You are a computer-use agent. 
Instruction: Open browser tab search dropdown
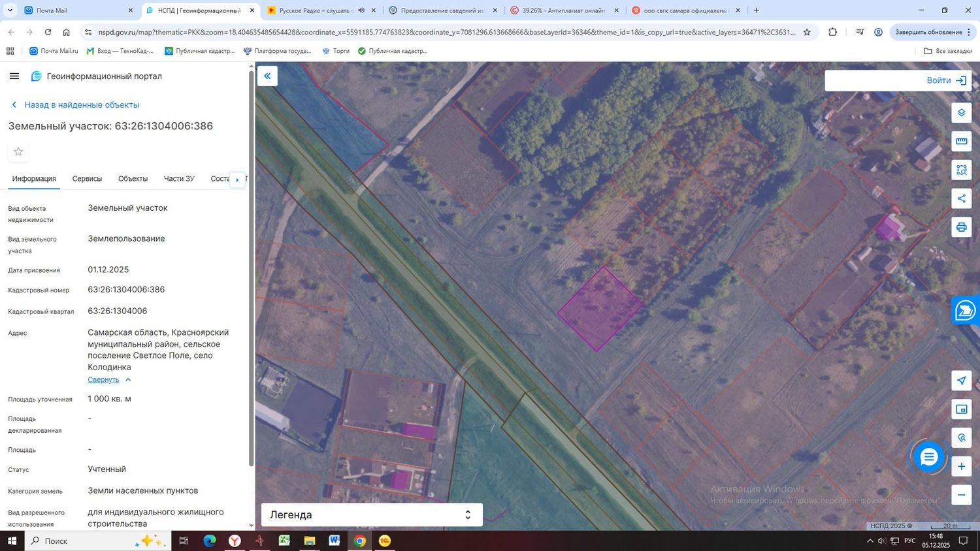click(x=10, y=10)
